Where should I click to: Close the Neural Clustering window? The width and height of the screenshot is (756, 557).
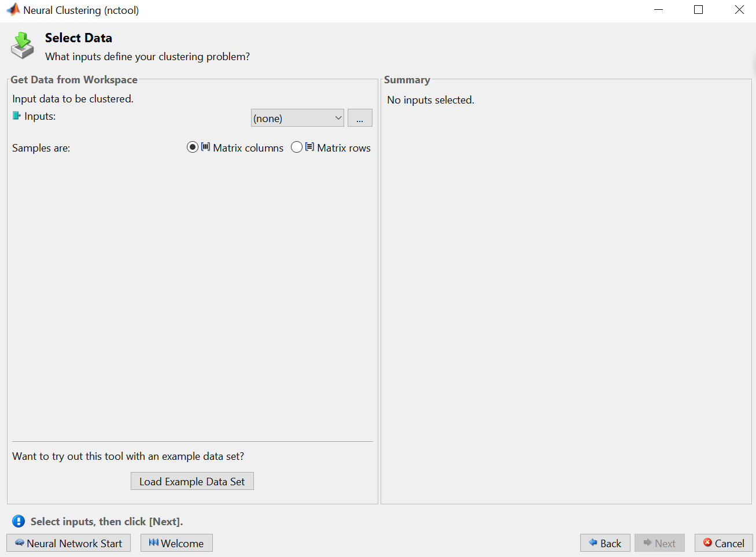pos(739,10)
